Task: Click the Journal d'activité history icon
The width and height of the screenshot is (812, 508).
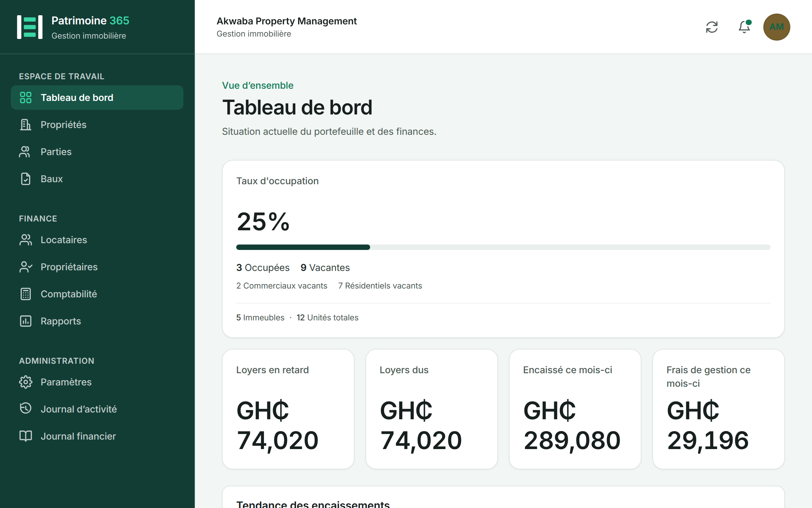Action: pyautogui.click(x=26, y=408)
